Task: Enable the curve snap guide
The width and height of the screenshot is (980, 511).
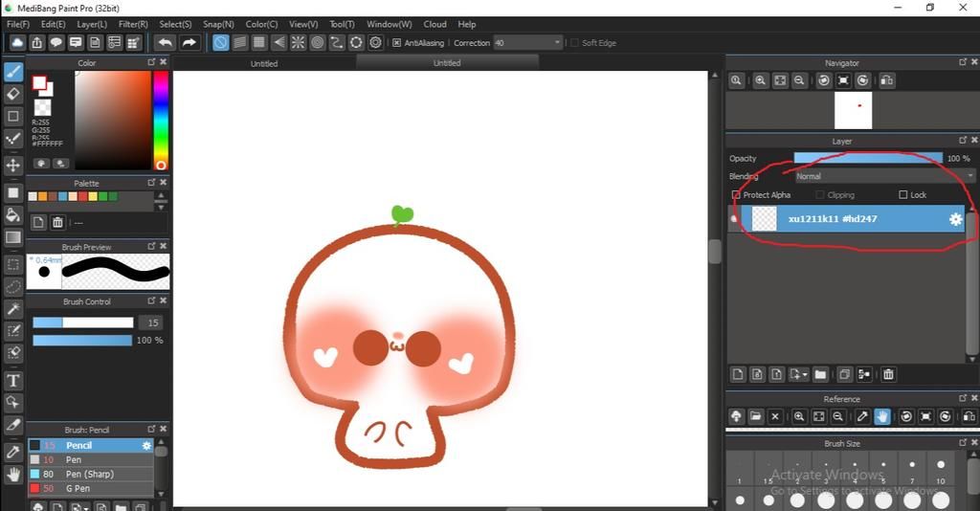Action: click(x=337, y=42)
